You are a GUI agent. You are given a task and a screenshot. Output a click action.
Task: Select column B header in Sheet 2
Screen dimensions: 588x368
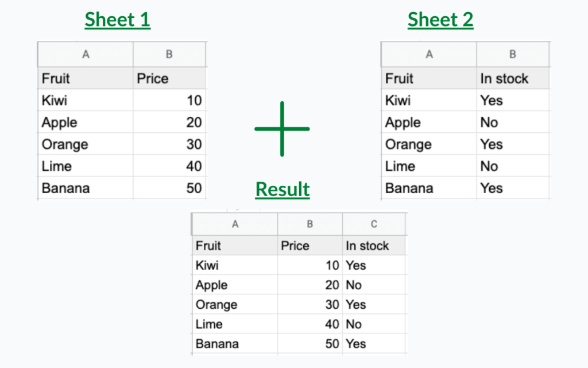pyautogui.click(x=513, y=55)
